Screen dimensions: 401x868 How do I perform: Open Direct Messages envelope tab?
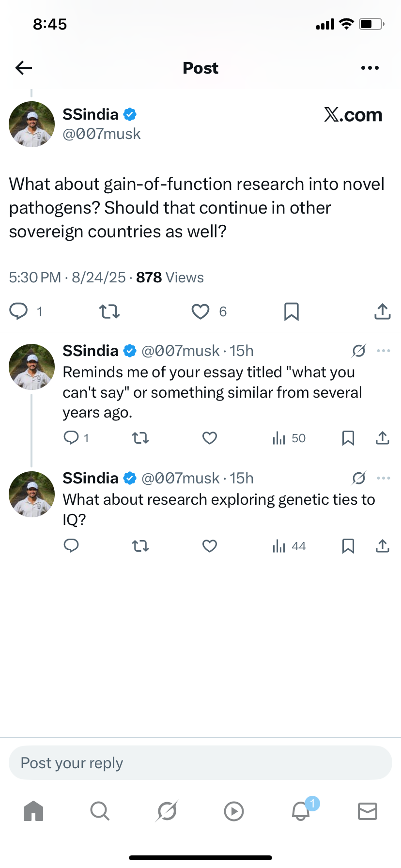(x=368, y=811)
